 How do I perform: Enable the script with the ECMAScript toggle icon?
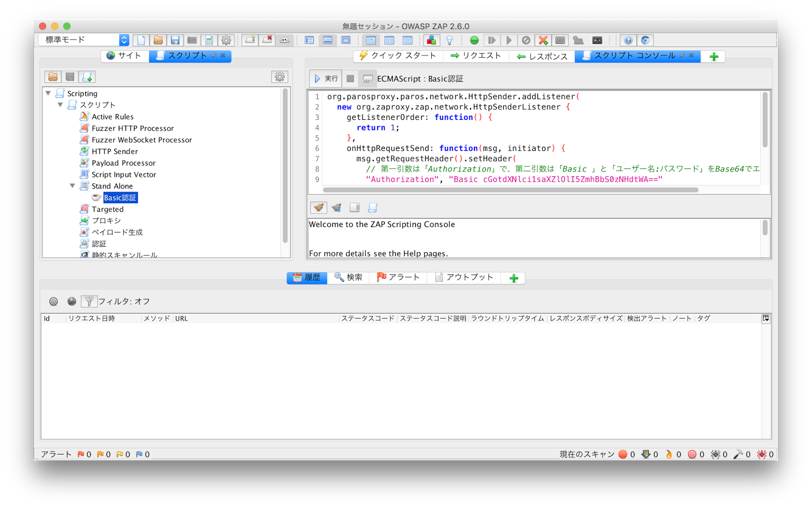(x=368, y=79)
